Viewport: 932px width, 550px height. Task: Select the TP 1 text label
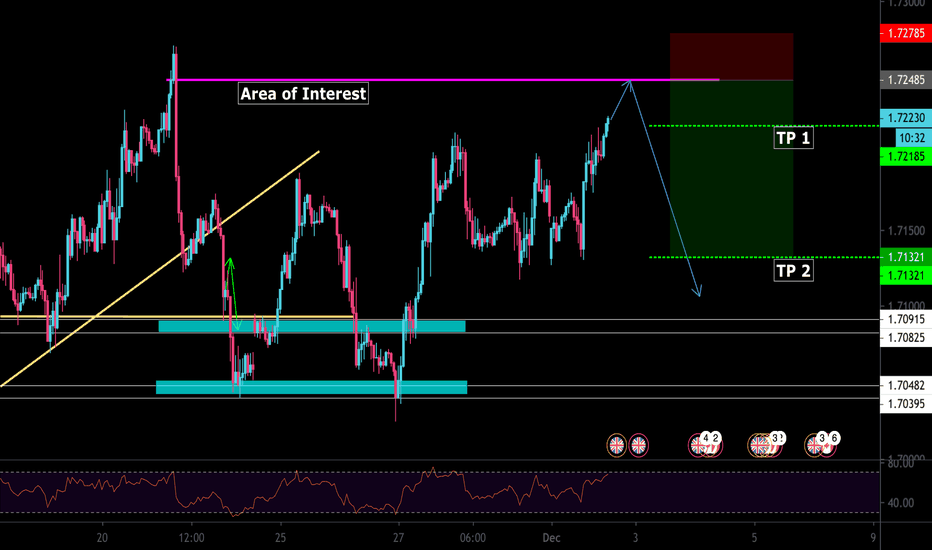click(x=793, y=139)
